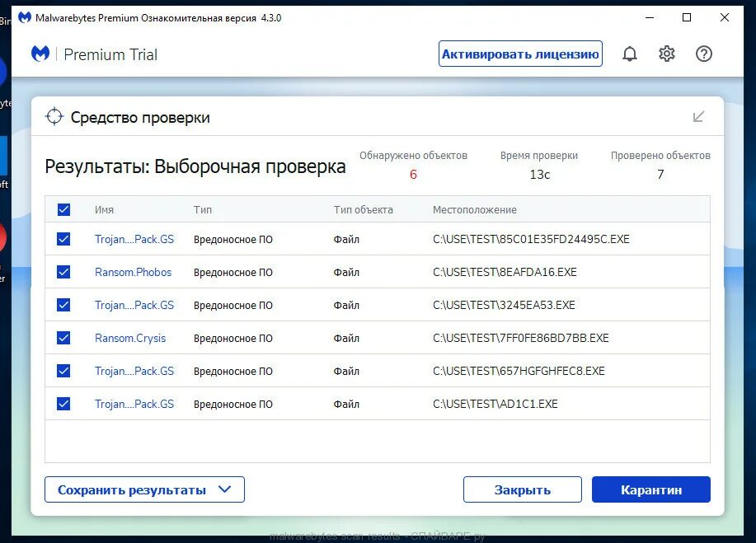Click the Закрыть button
The image size is (756, 543).
click(x=522, y=489)
